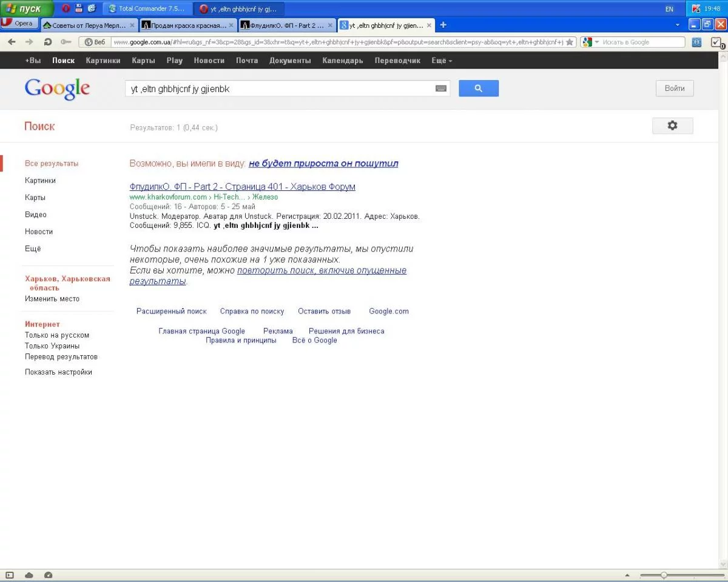The image size is (728, 582).
Task: Click the Google logo
Action: [57, 89]
